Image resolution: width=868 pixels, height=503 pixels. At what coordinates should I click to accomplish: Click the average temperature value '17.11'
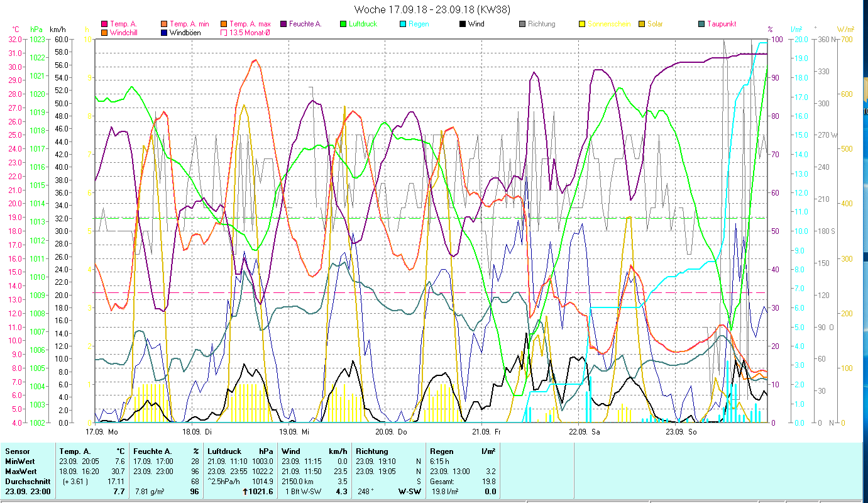click(116, 482)
